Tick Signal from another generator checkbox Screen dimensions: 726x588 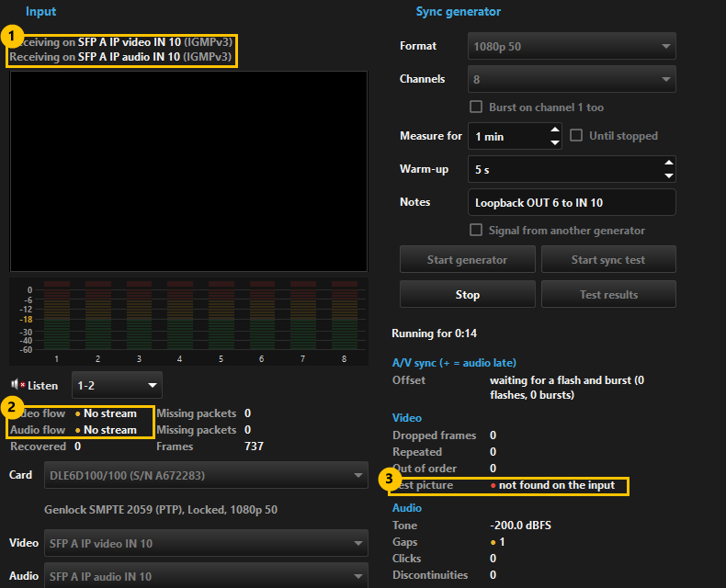[x=476, y=230]
